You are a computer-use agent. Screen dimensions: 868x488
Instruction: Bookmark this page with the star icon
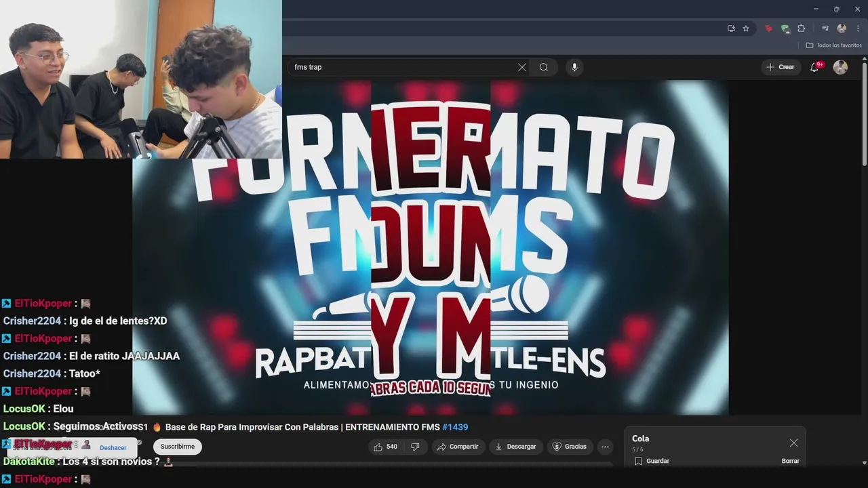point(746,28)
